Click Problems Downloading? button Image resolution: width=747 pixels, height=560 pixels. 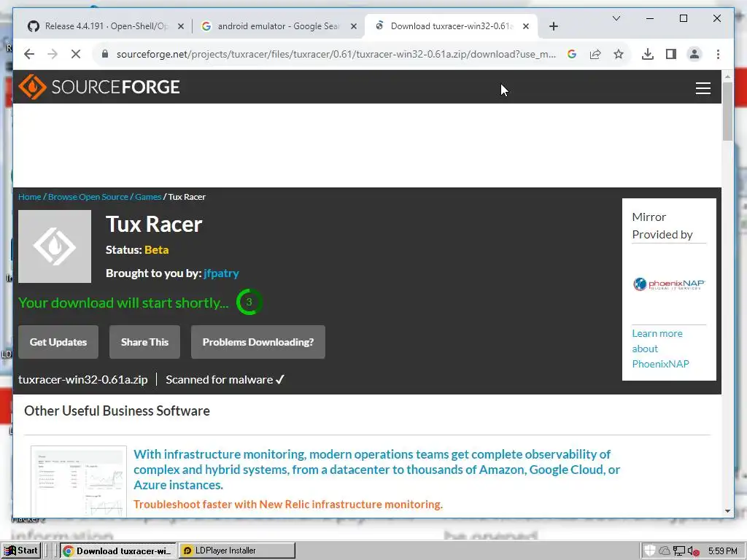(258, 342)
